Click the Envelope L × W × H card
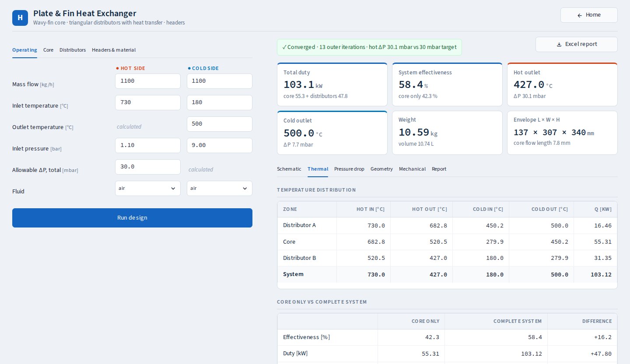 coord(562,133)
